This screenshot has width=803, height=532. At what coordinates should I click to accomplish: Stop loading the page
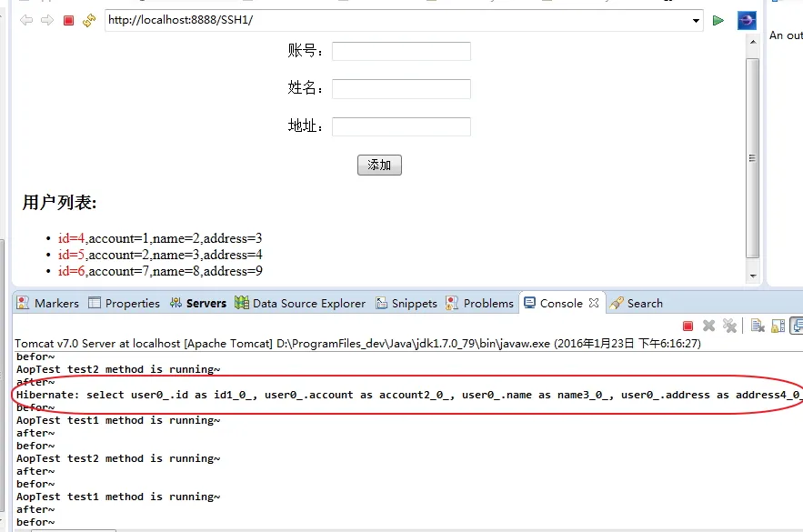[x=68, y=21]
